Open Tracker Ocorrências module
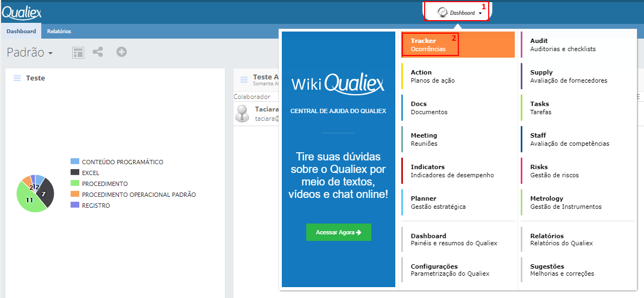Viewport: 644px width, 298px height. [458, 45]
